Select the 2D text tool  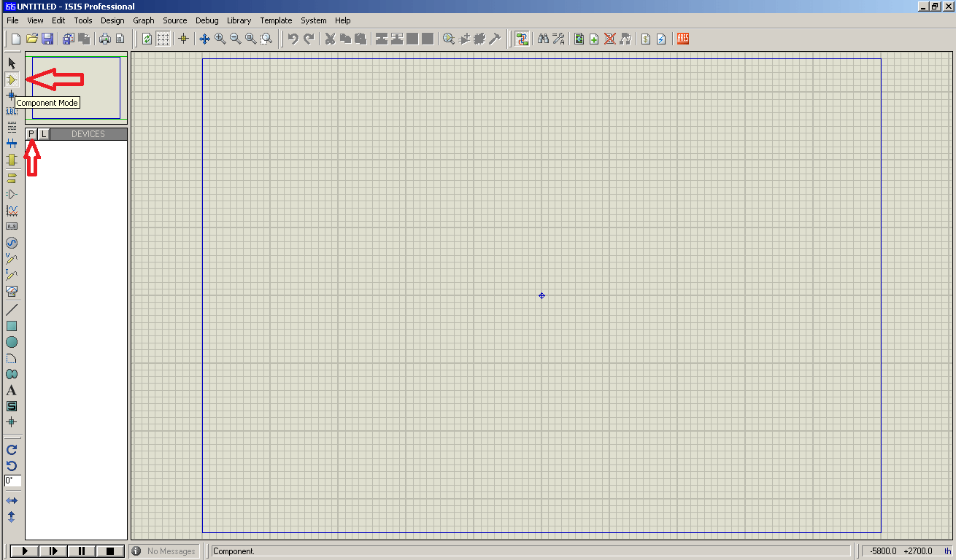(12, 390)
